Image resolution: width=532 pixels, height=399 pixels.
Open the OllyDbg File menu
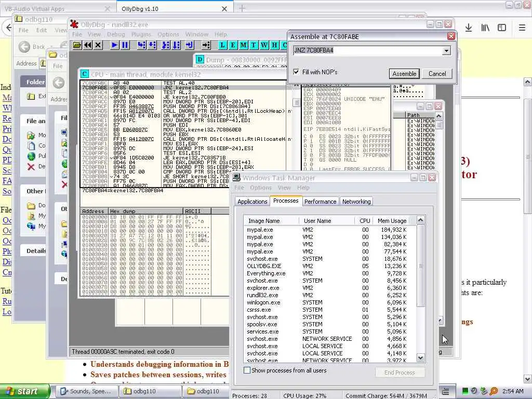pyautogui.click(x=77, y=34)
